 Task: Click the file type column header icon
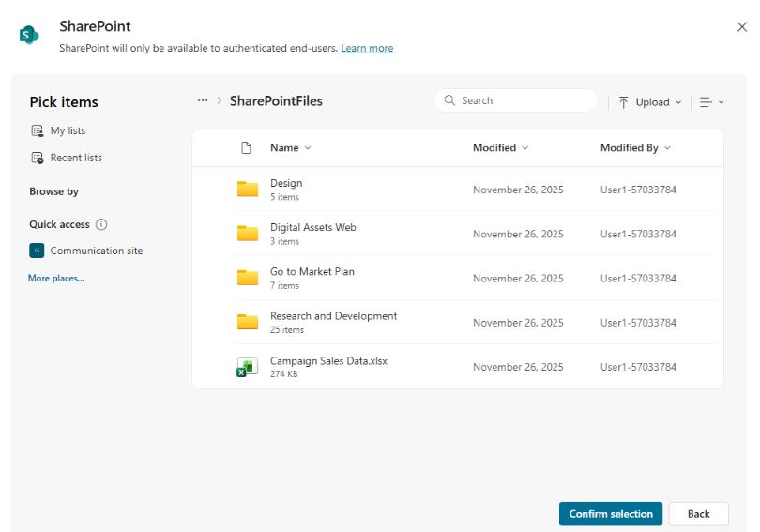247,148
